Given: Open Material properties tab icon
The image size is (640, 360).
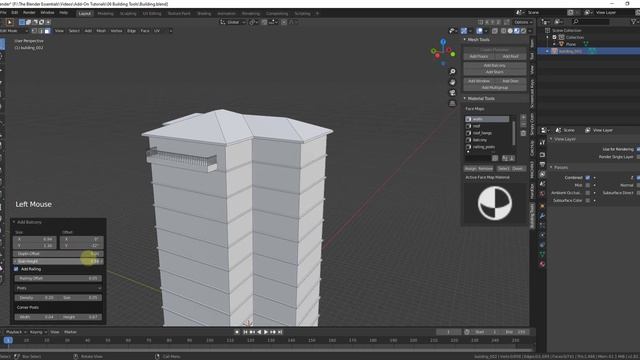Looking at the screenshot, I should [x=542, y=264].
